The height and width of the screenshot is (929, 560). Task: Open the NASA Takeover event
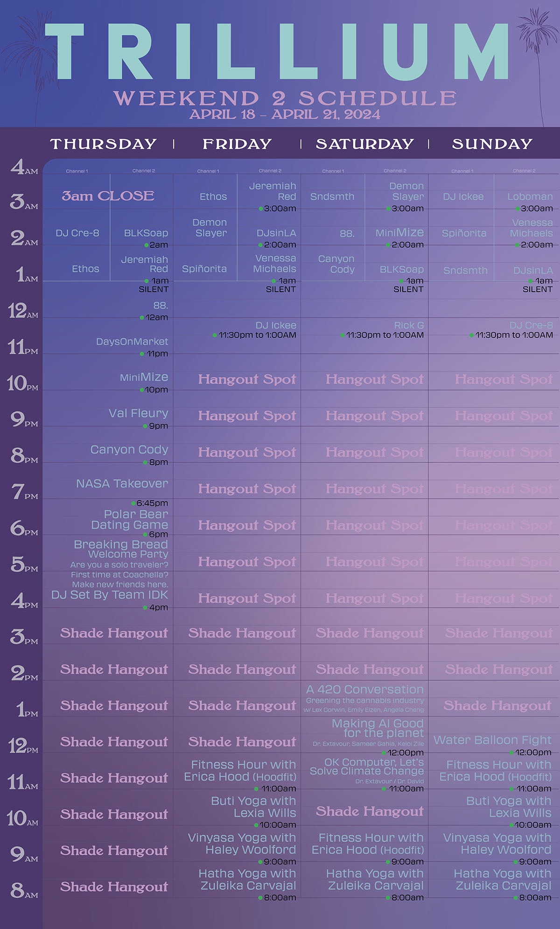122,484
